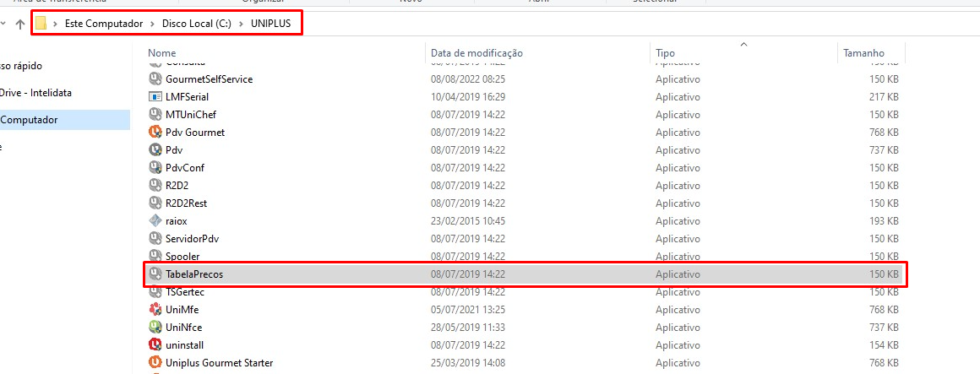Select the LMFSerial file name
Image resolution: width=980 pixels, height=374 pixels.
[187, 97]
